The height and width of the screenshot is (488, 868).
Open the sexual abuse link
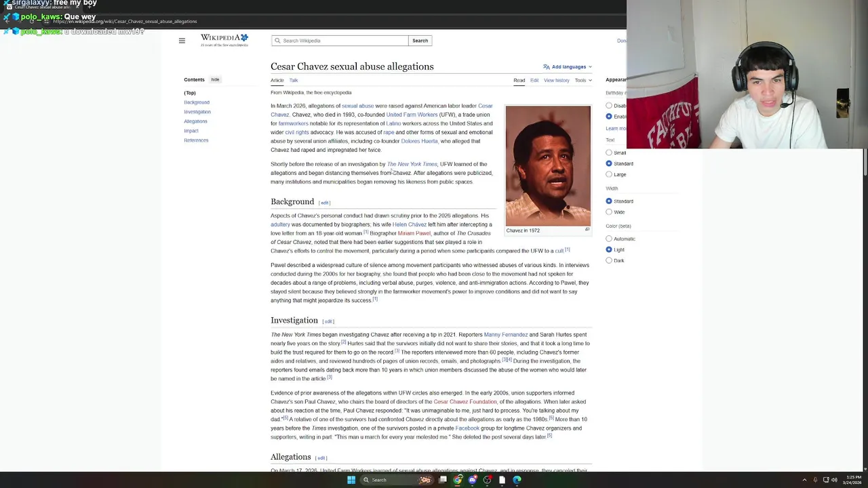[357, 106]
